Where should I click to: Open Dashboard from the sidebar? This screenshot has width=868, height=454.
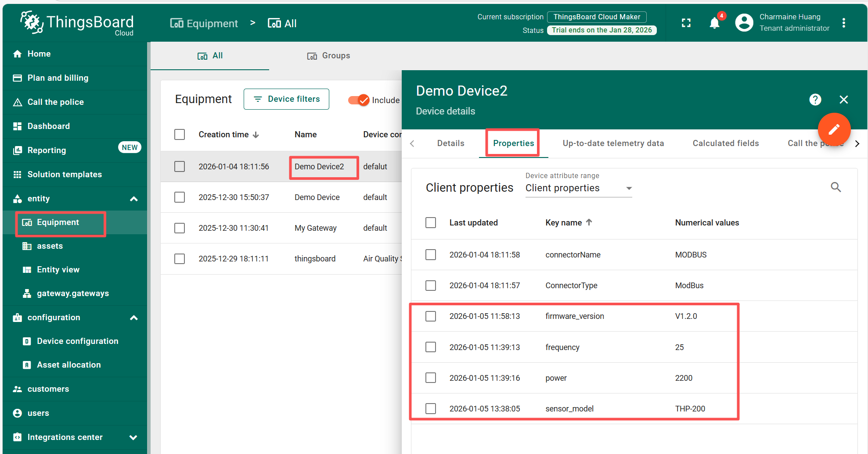point(48,126)
